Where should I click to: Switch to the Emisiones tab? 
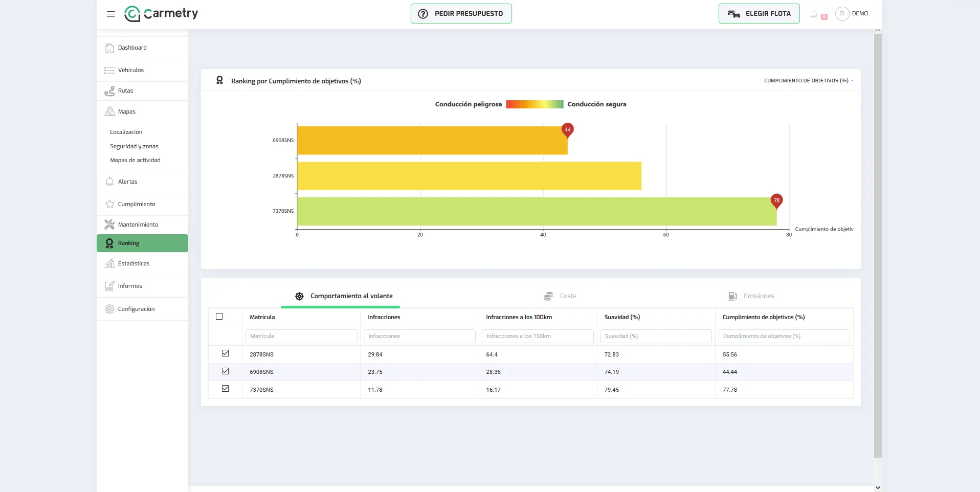coord(751,296)
